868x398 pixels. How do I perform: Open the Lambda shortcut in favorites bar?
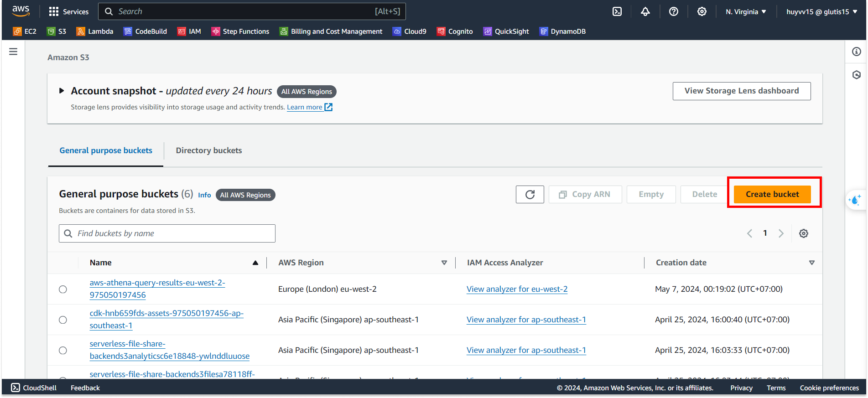point(95,31)
